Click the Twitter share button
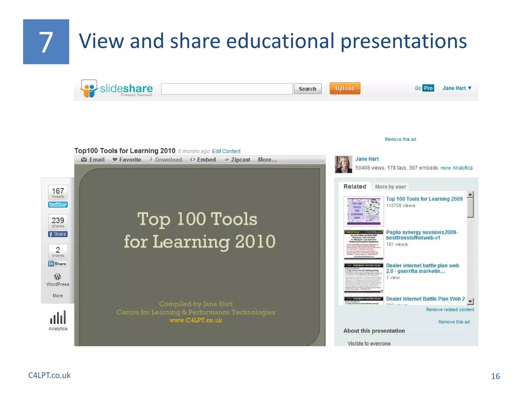This screenshot has width=532, height=399. (x=58, y=205)
